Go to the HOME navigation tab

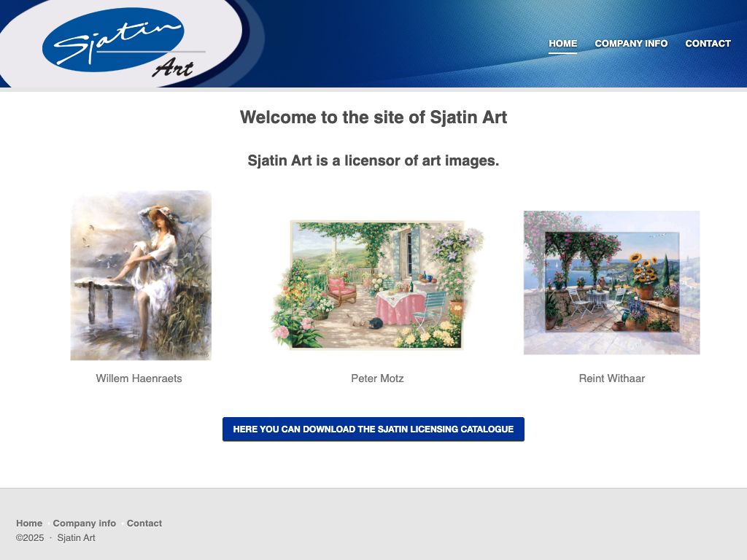(x=562, y=43)
